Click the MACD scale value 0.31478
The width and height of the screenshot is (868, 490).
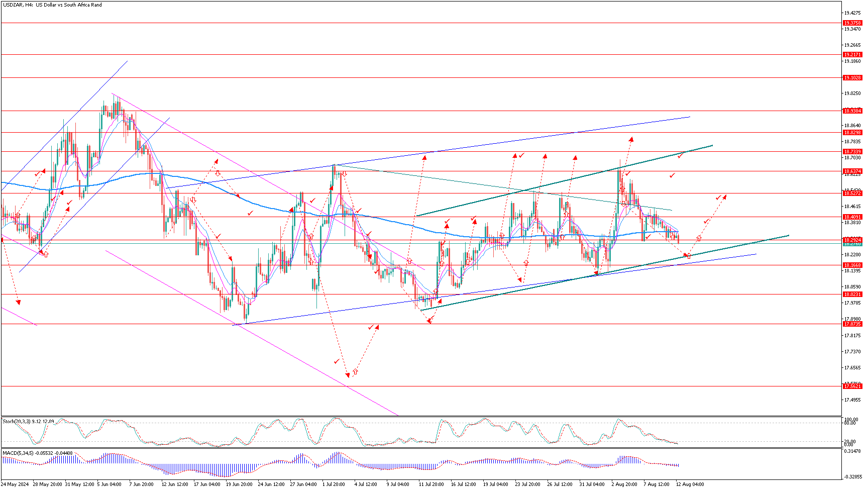852,451
